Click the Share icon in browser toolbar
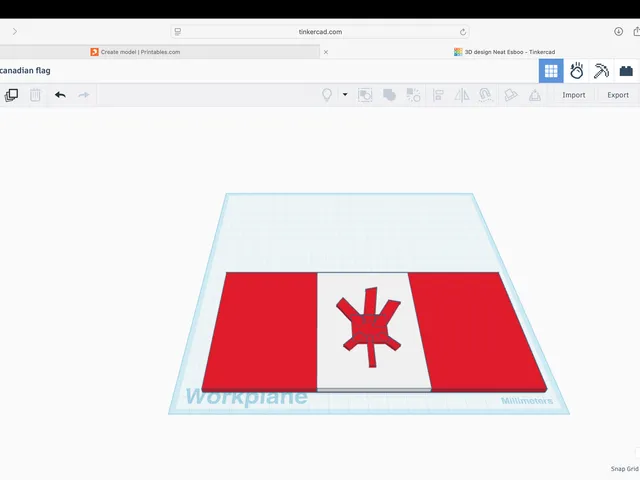This screenshot has height=480, width=640. [x=636, y=31]
